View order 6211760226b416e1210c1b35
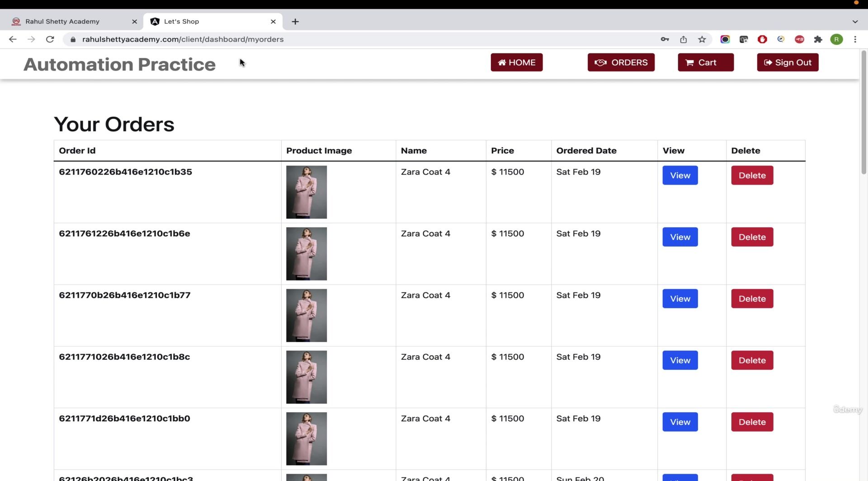 [x=680, y=175]
